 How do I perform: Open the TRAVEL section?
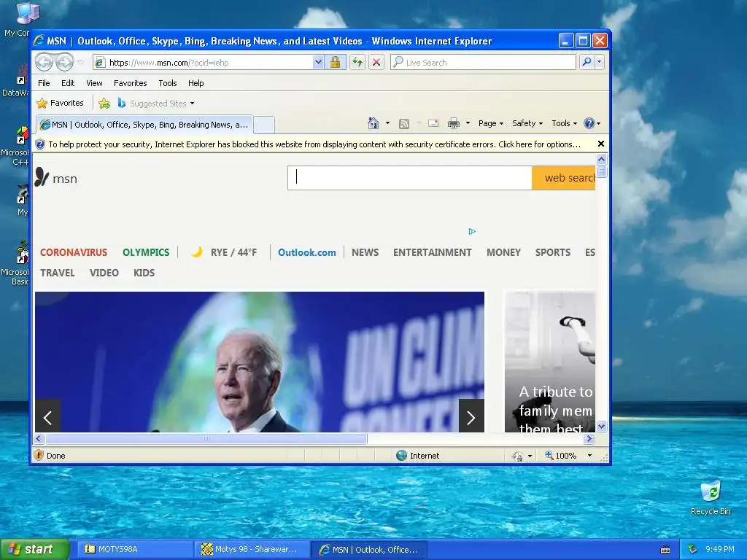pyautogui.click(x=57, y=273)
